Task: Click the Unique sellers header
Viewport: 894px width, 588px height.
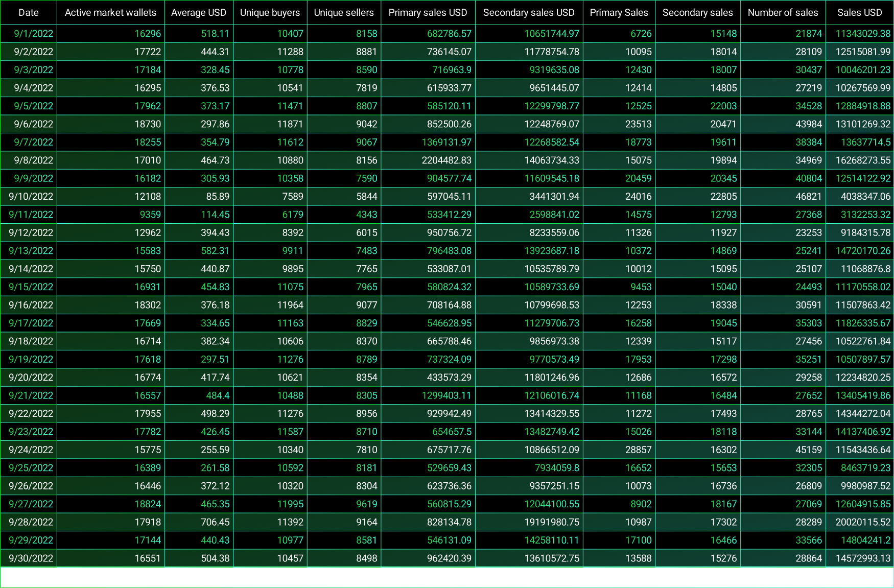Action: click(344, 12)
